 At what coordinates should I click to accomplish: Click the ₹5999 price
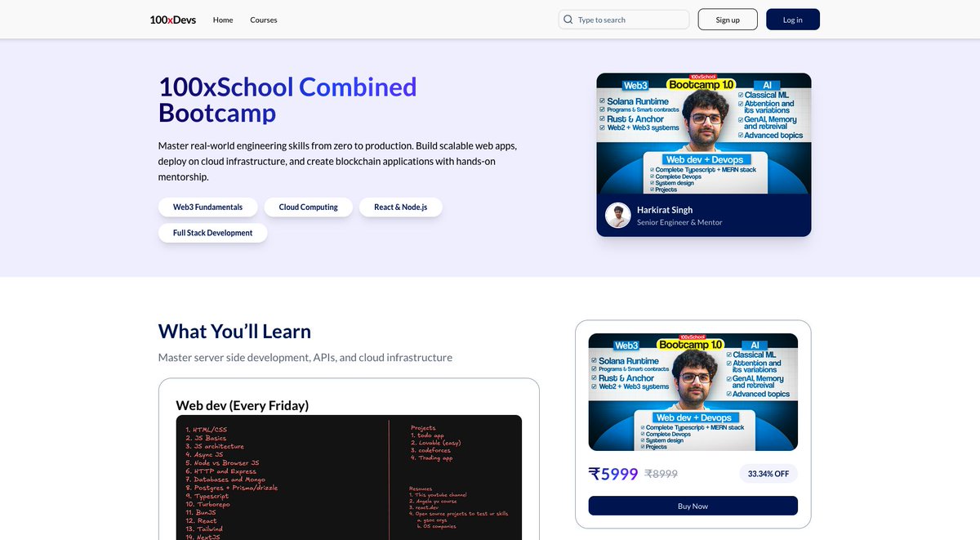click(613, 473)
